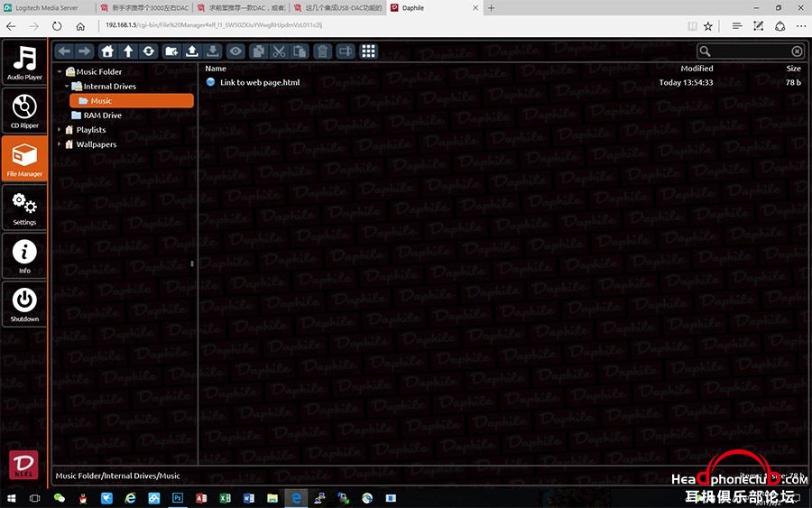Click the search magnifier icon
The image size is (812, 508).
705,51
